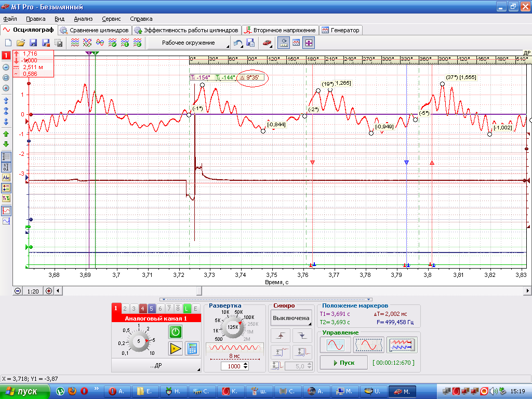This screenshot has width=532, height=399.
Task: Switch to the Сравнение цилиндров tab
Action: click(95, 30)
